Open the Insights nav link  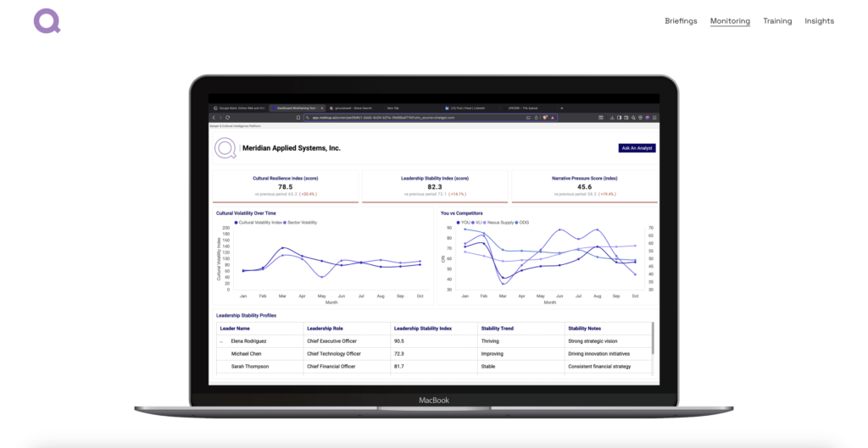click(x=819, y=21)
